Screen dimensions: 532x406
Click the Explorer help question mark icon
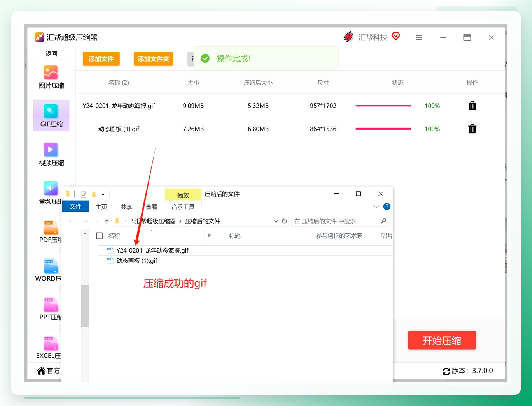click(387, 207)
